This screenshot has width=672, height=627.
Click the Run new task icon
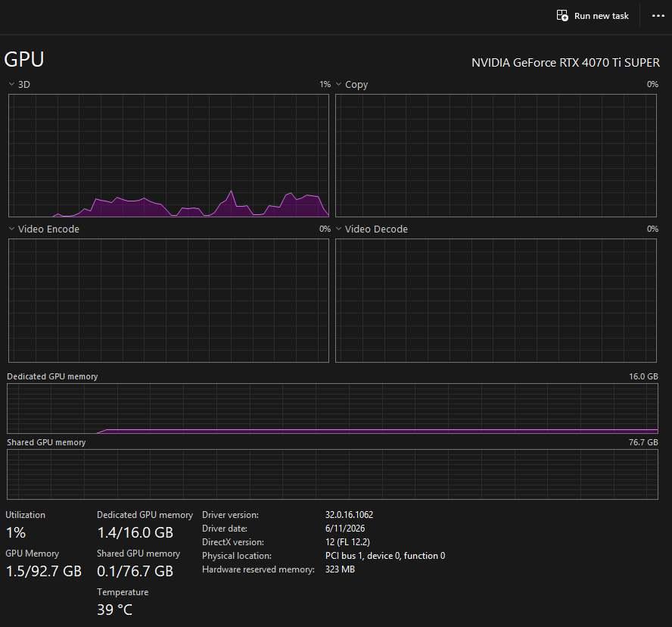coord(562,15)
